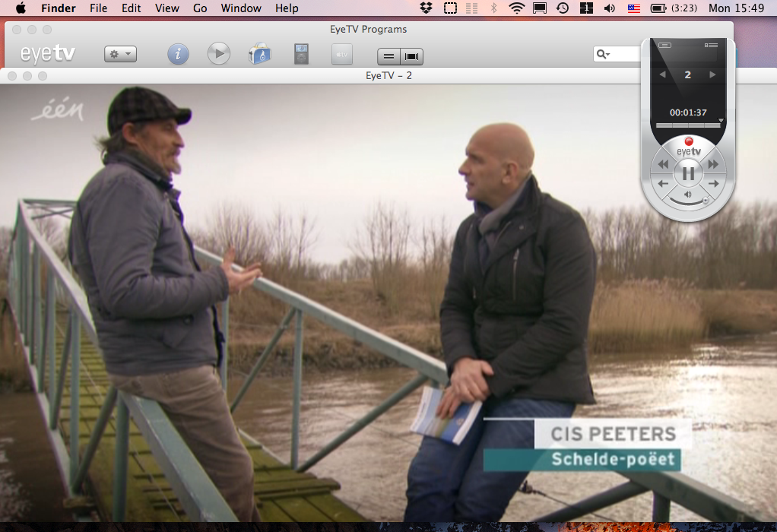Click the EyeTV - 2 window title bar

point(388,76)
